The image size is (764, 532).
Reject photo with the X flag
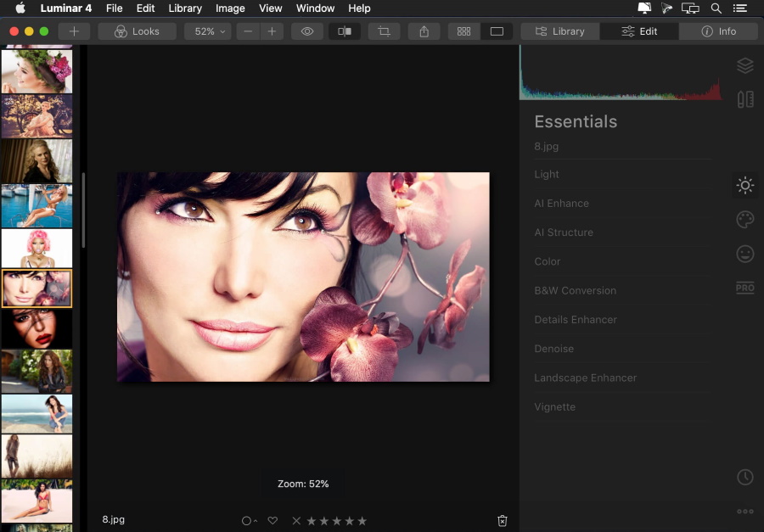(x=296, y=521)
